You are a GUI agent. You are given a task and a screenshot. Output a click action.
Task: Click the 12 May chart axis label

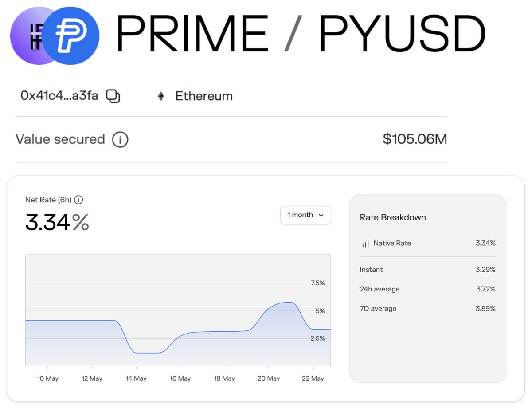(91, 378)
